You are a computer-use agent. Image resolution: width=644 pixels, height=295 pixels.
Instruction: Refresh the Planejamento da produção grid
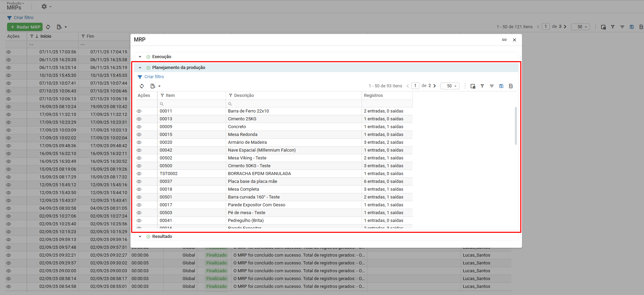click(x=142, y=86)
